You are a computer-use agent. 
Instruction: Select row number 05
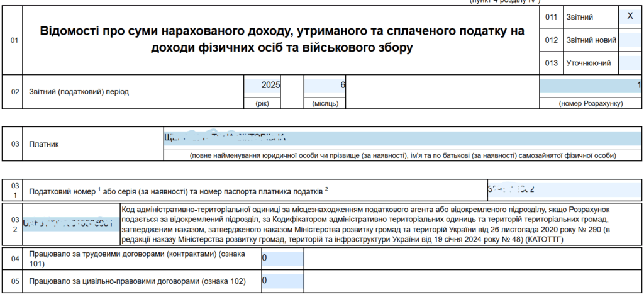[14, 281]
